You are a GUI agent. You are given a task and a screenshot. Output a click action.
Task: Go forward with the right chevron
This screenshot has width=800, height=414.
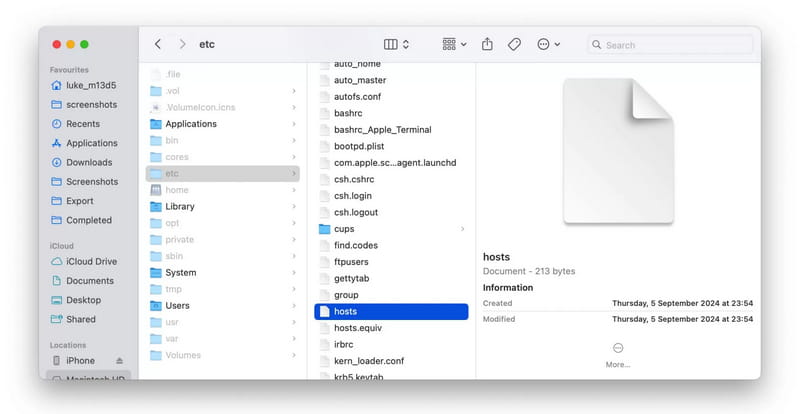(x=182, y=44)
